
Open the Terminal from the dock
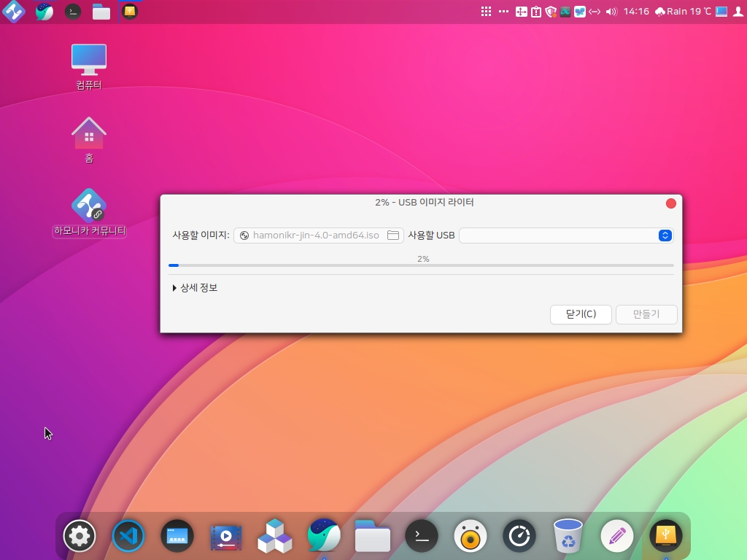tap(421, 537)
